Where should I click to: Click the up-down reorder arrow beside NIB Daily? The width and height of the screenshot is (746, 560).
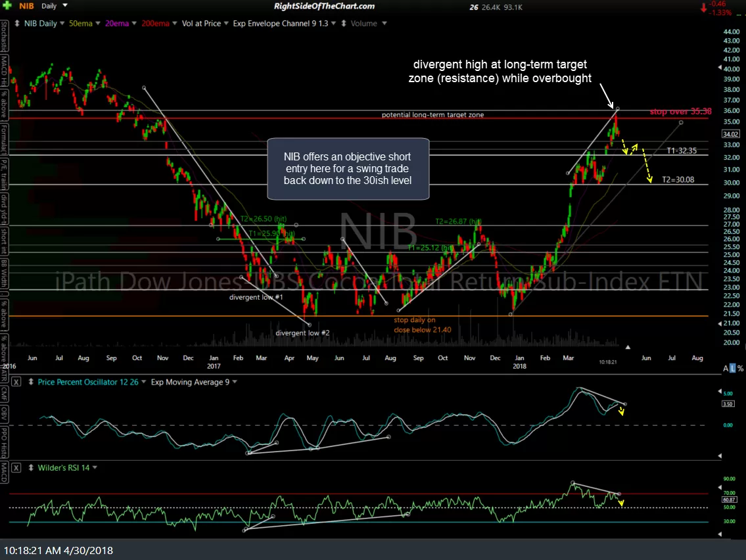tap(17, 23)
